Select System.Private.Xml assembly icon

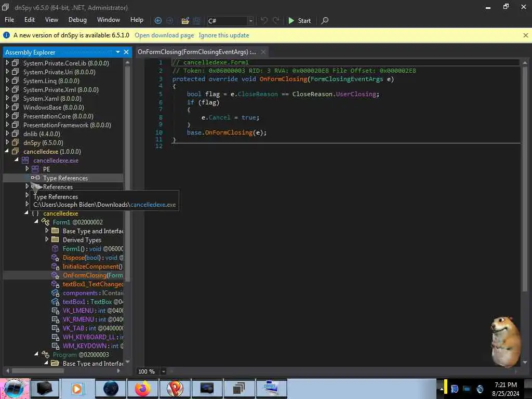pyautogui.click(x=15, y=89)
